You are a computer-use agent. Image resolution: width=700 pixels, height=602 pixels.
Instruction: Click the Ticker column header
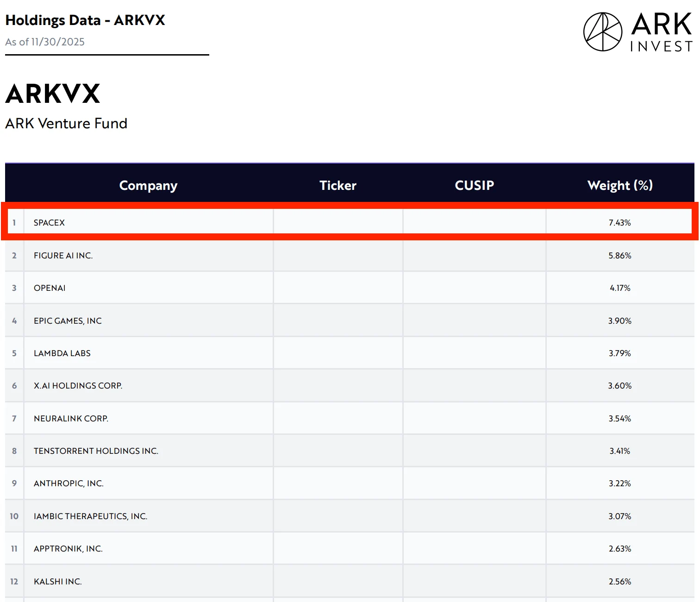coord(337,185)
